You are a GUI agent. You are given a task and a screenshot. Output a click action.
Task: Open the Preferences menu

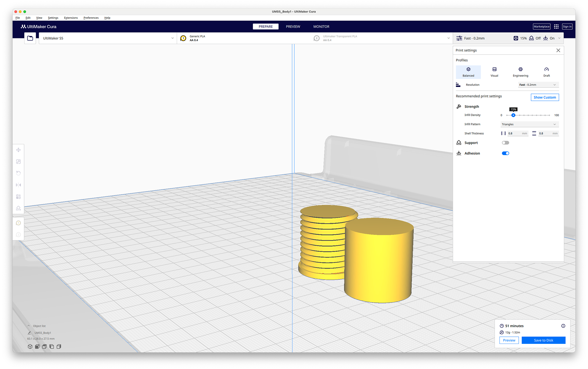point(91,18)
